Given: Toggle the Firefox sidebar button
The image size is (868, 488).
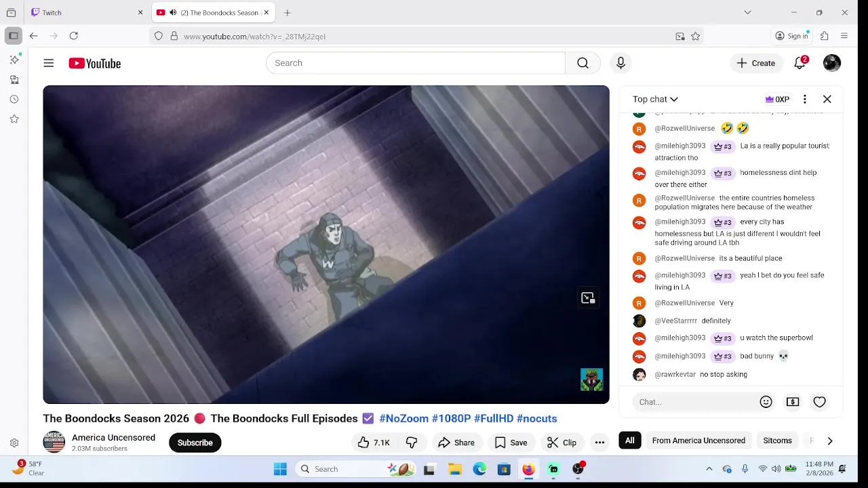Looking at the screenshot, I should click(13, 36).
